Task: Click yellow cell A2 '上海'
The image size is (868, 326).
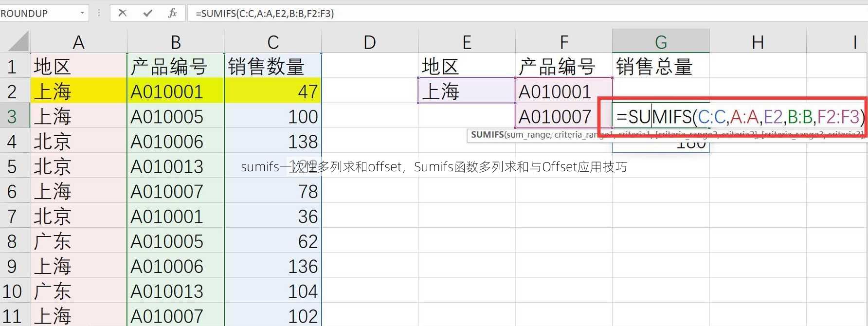Action: (78, 91)
